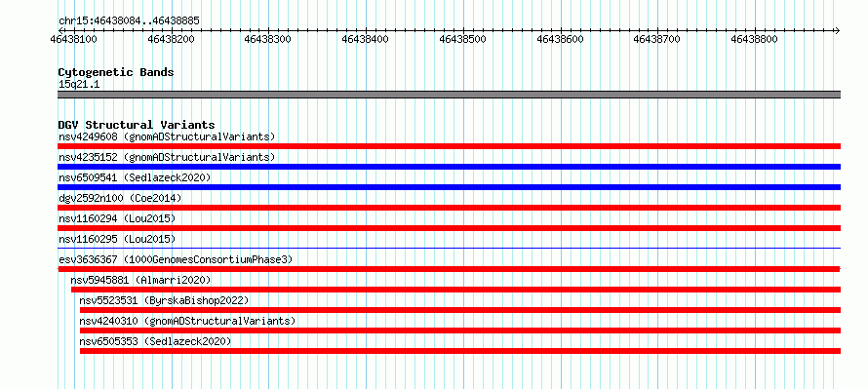The width and height of the screenshot is (868, 389).
Task: Select the red bar under nsv6505353
Action: click(x=460, y=351)
